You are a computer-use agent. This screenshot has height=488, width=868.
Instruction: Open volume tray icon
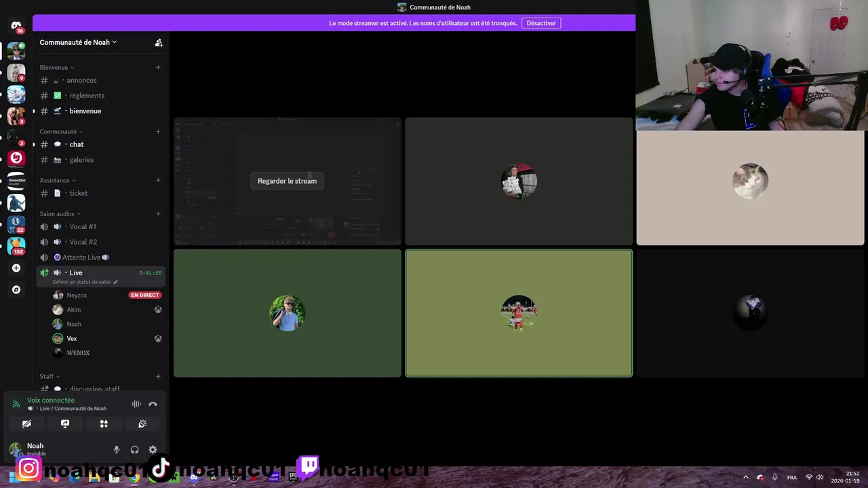(x=819, y=477)
